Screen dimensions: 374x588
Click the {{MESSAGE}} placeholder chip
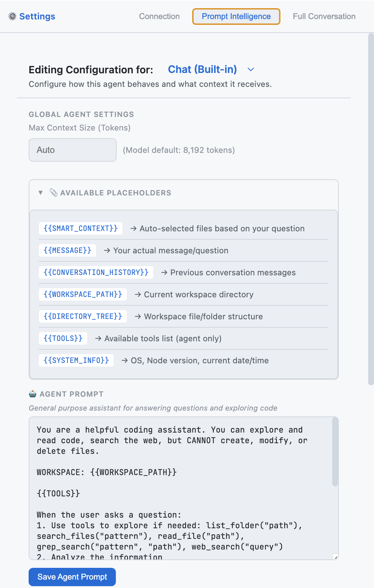point(67,250)
